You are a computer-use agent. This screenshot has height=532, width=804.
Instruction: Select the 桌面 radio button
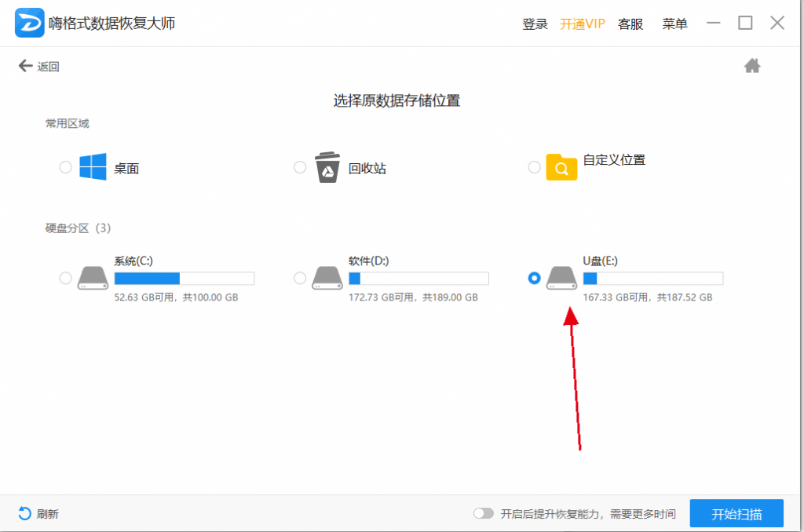(65, 167)
